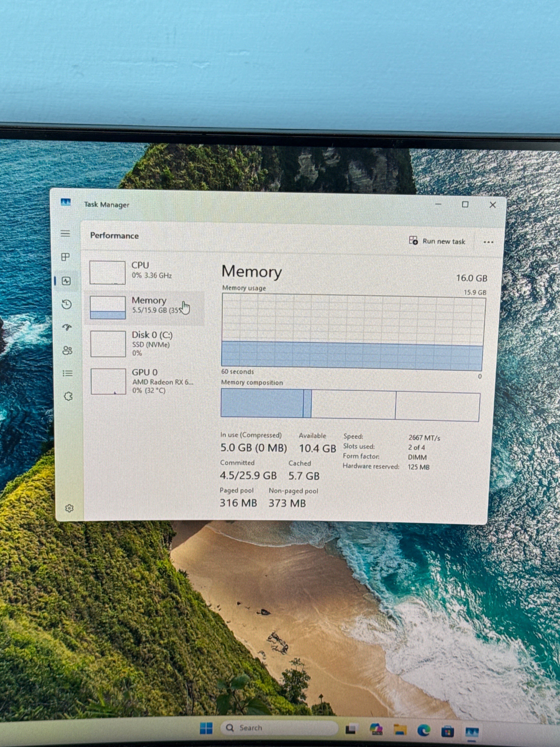Click the Committed 4.5/25.9 GB value

point(248,475)
